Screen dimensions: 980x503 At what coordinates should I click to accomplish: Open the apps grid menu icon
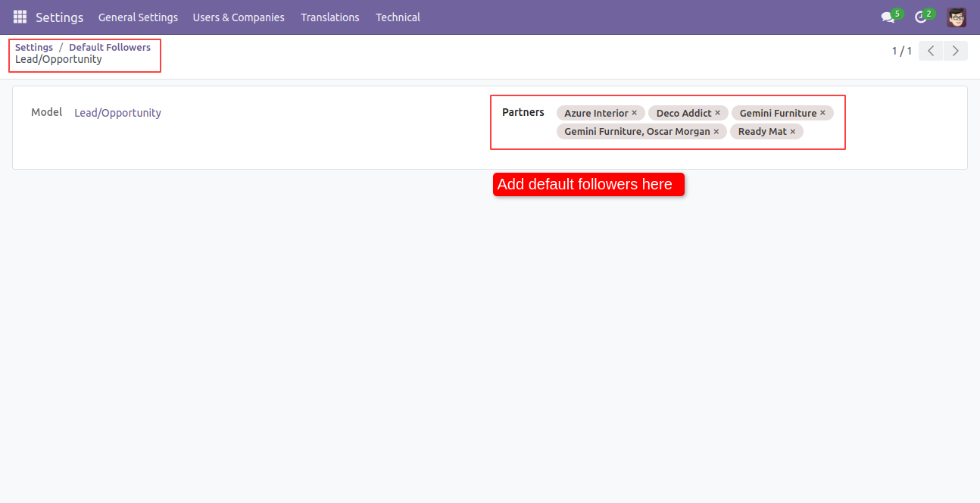click(x=20, y=17)
